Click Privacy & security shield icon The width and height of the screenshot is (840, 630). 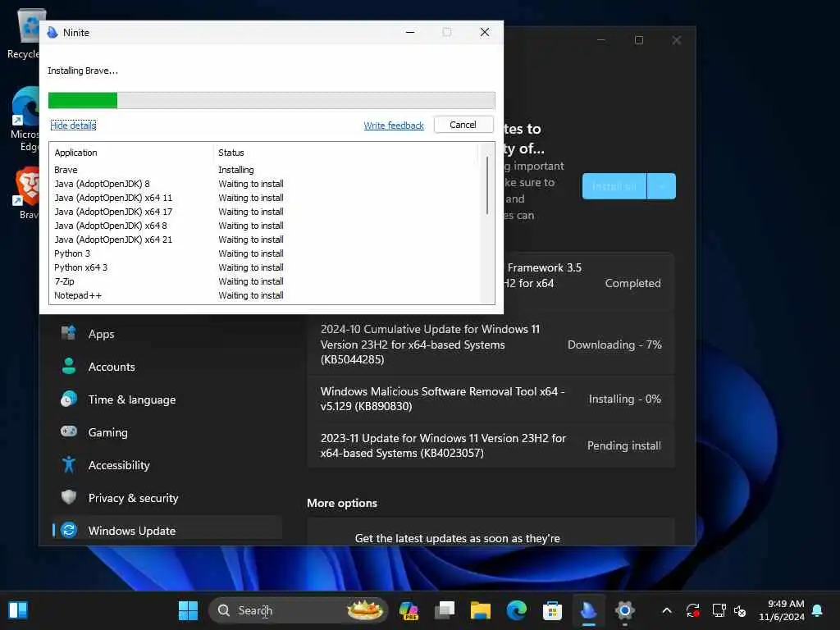coord(69,497)
